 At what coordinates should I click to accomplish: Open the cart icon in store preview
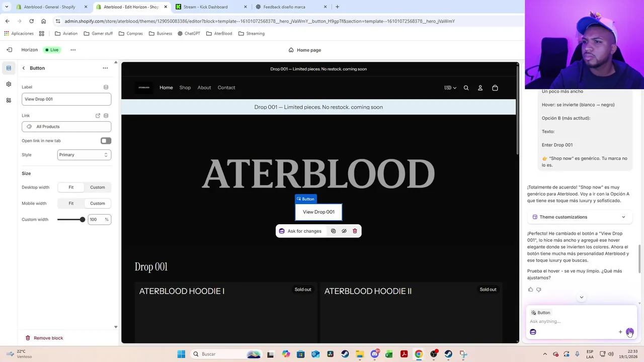pos(495,88)
